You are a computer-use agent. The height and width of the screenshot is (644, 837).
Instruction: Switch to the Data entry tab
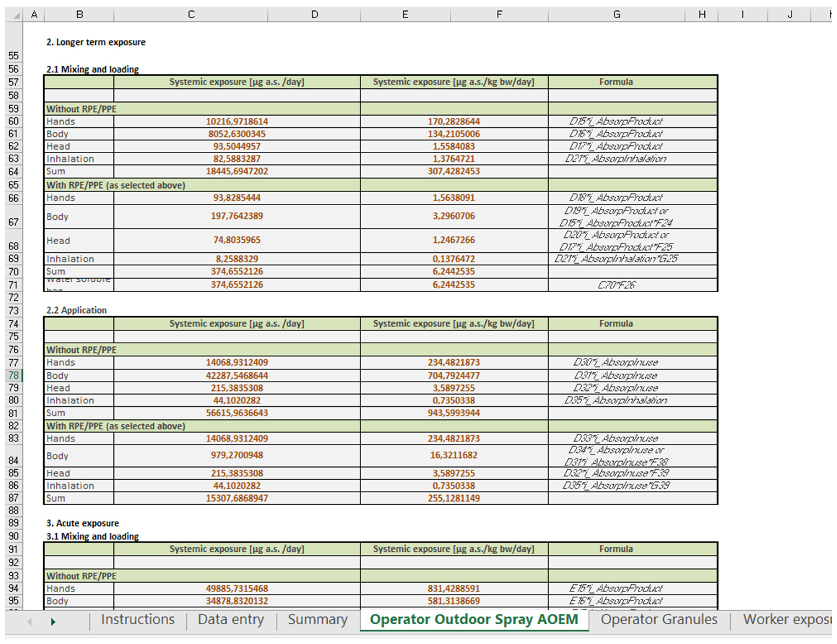(x=231, y=619)
